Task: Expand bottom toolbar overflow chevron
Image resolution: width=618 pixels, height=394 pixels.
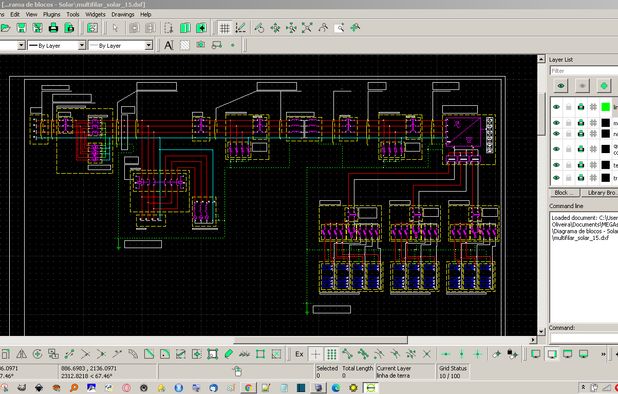Action: click(x=603, y=354)
